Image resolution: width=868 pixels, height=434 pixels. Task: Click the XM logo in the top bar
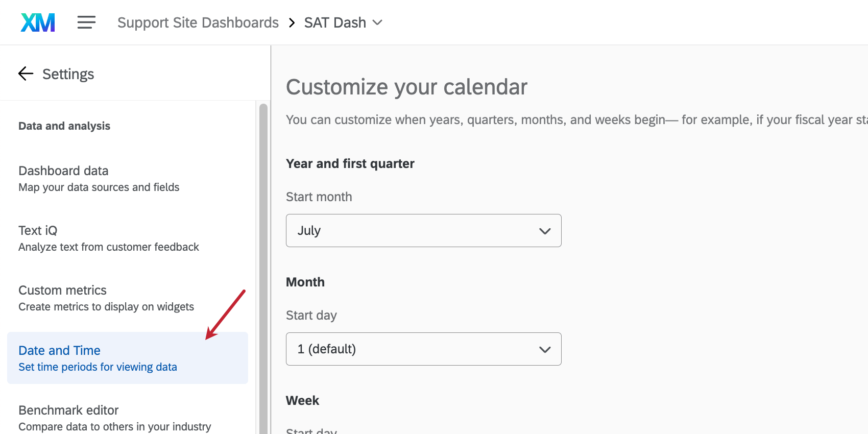coord(37,22)
